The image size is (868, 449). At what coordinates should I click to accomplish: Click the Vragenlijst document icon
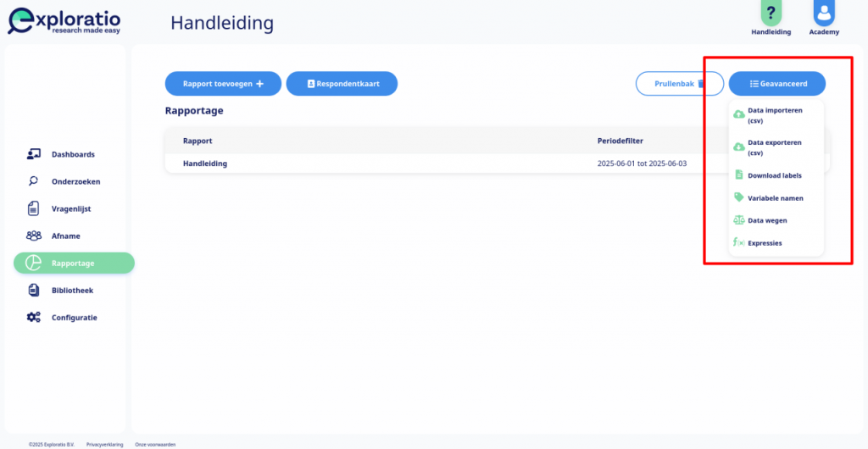(34, 208)
